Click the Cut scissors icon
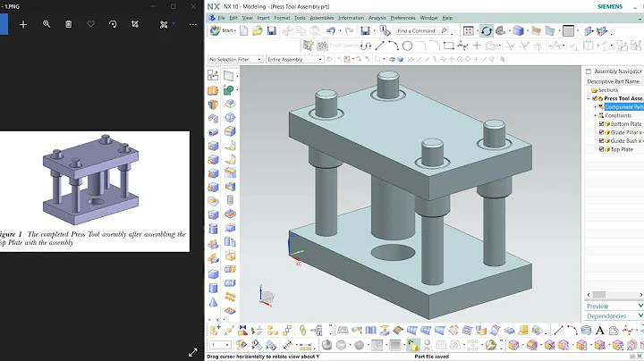 [287, 30]
